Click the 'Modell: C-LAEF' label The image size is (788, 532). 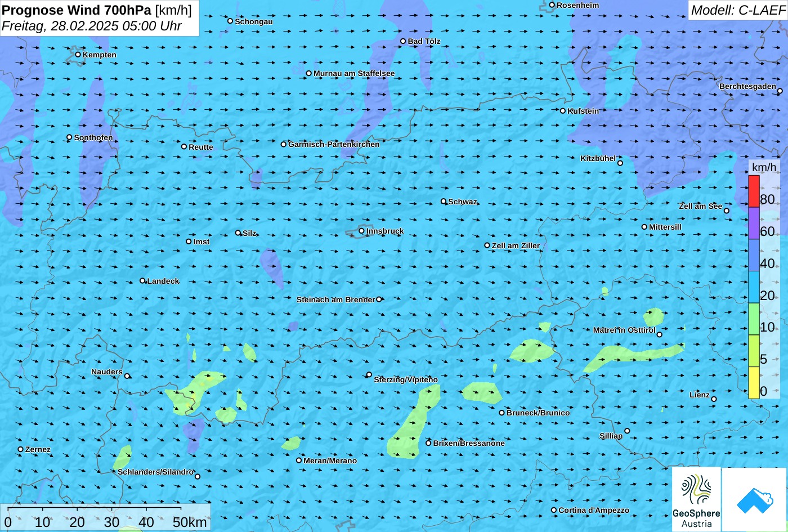click(737, 10)
